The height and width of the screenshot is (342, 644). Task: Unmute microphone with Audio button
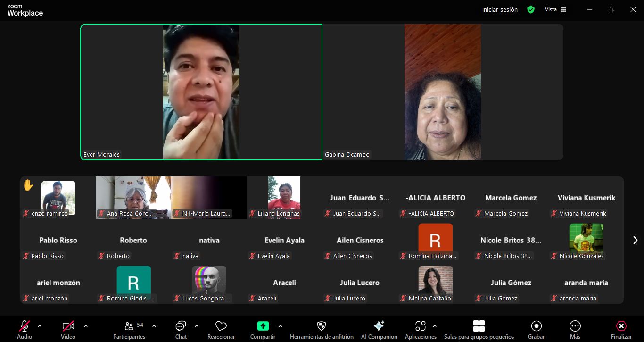25,326
